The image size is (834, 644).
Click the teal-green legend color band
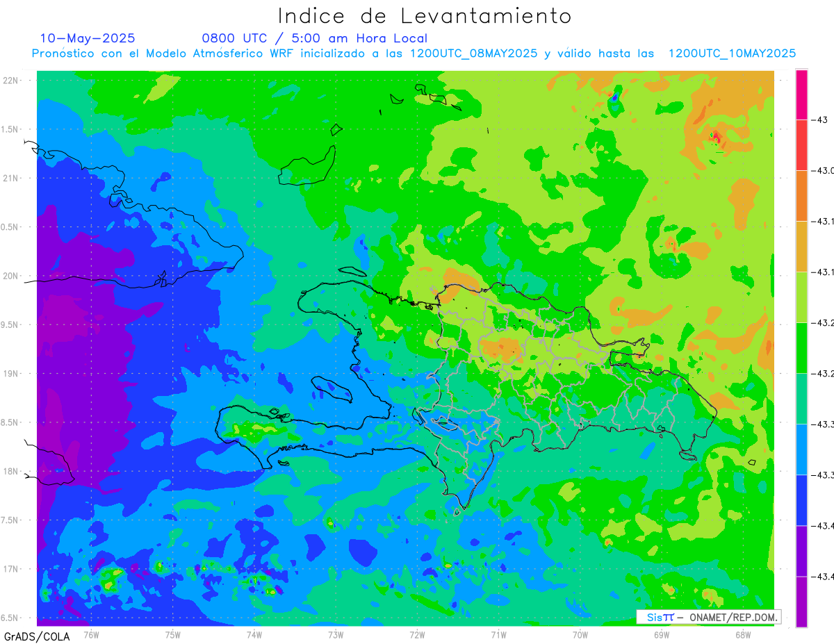click(801, 399)
